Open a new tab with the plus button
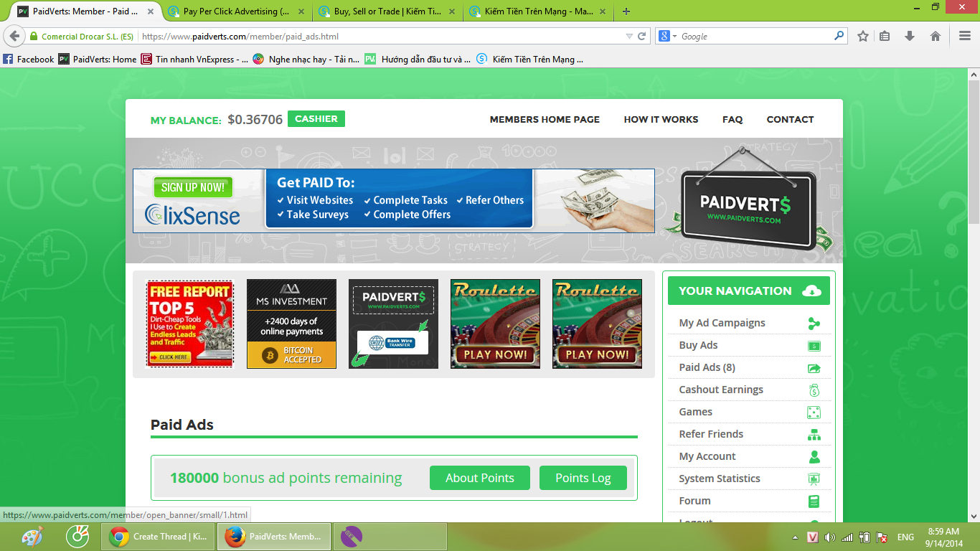980x551 pixels. click(x=626, y=11)
